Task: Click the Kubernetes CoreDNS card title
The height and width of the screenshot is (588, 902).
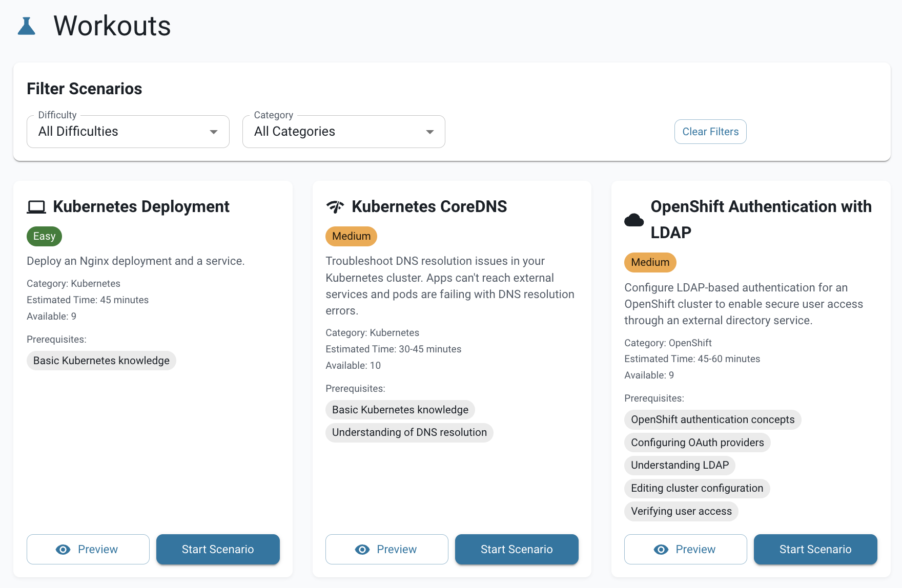Action: [x=429, y=206]
